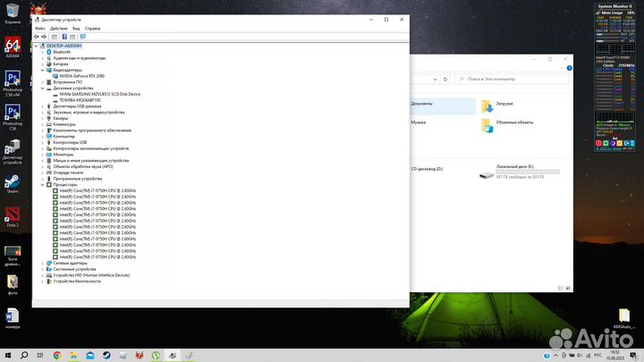644x362 pixels.
Task: Collapse the Процессоры category
Action: [x=42, y=185]
